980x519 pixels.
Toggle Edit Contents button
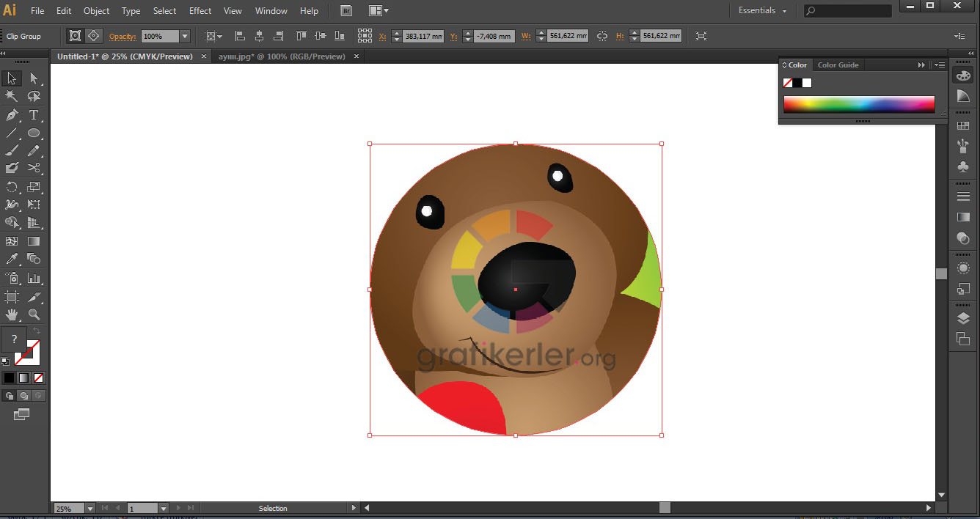94,36
